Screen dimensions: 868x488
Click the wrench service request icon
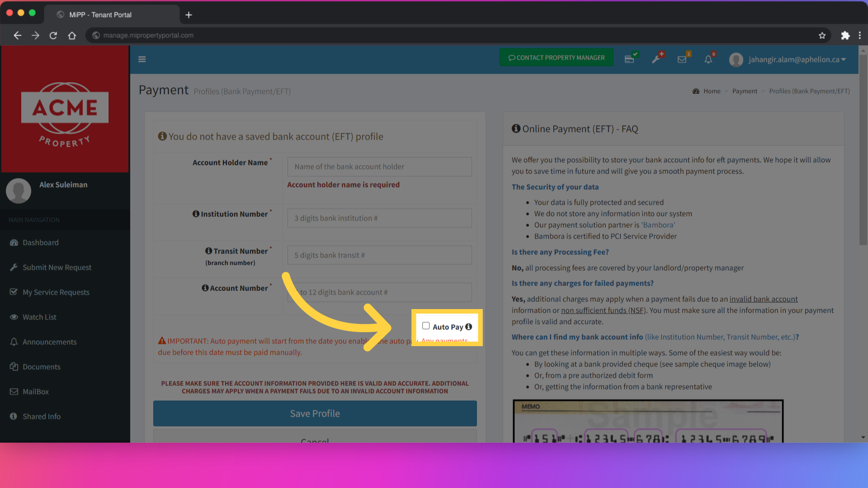coord(656,59)
